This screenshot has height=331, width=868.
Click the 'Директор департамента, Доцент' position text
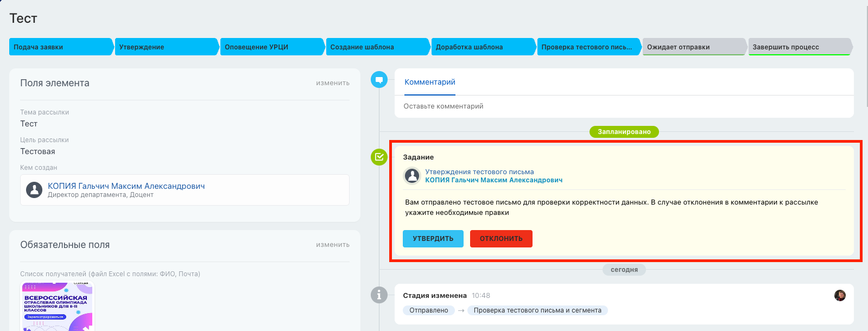pyautogui.click(x=100, y=195)
